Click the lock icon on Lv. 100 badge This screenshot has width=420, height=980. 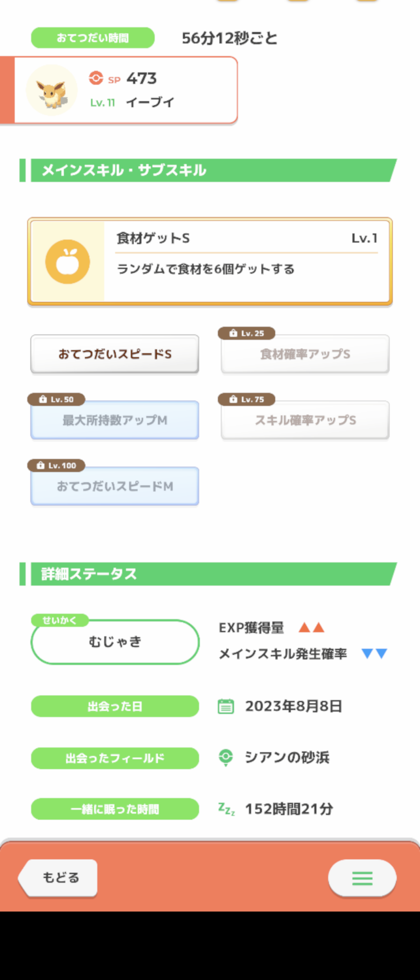(x=41, y=465)
